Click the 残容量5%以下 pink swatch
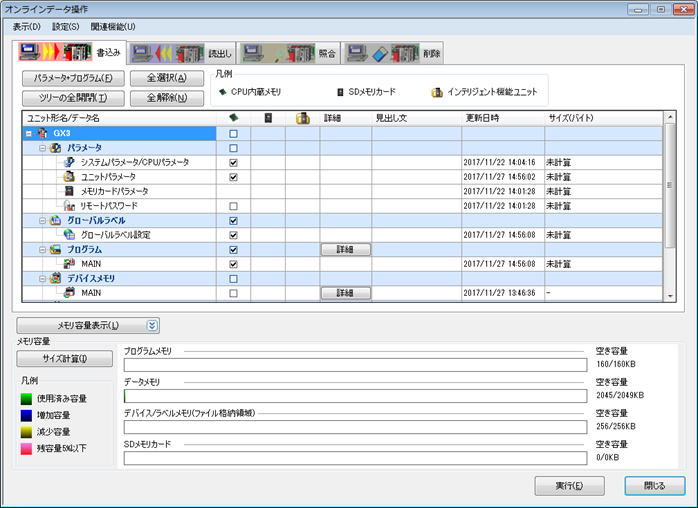 26,449
